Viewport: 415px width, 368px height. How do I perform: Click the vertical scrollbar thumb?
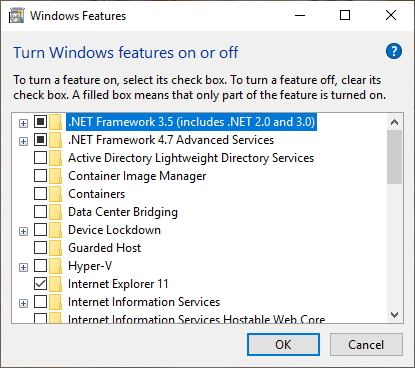coord(395,157)
